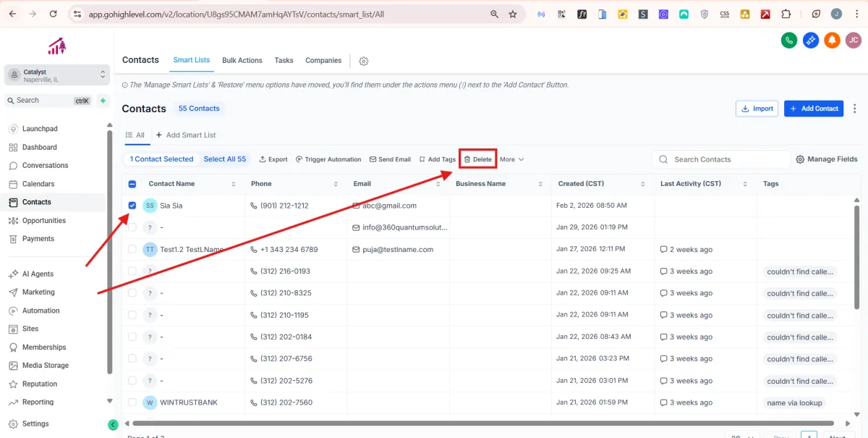Viewport: 868px width, 438px height.
Task: Open the orange notifications bell icon
Action: (833, 41)
